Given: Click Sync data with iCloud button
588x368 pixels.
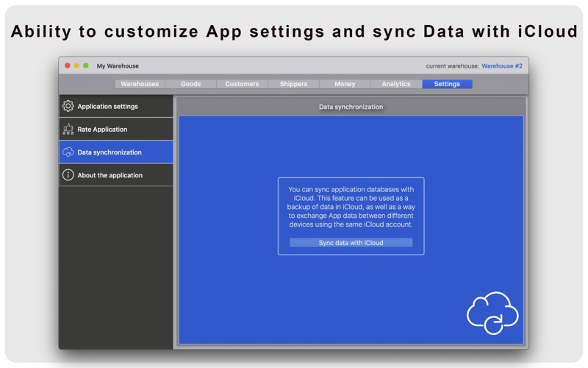Looking at the screenshot, I should click(x=351, y=243).
